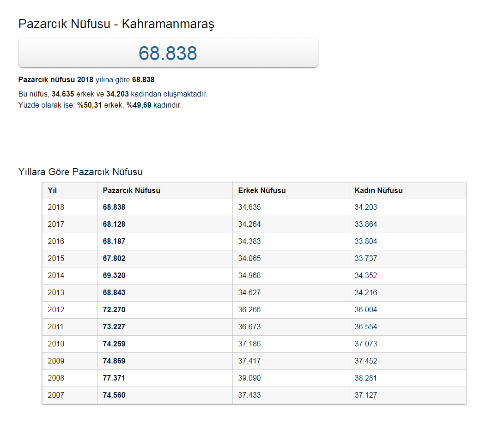The image size is (499, 448).
Task: Click female population 33.864
Action: click(366, 224)
